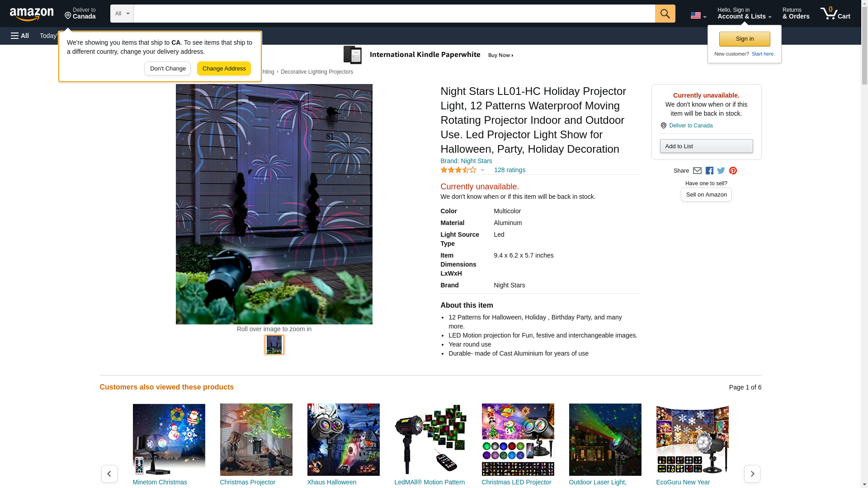This screenshot has height=488, width=868.
Task: Share via email envelope icon
Action: [x=697, y=171]
